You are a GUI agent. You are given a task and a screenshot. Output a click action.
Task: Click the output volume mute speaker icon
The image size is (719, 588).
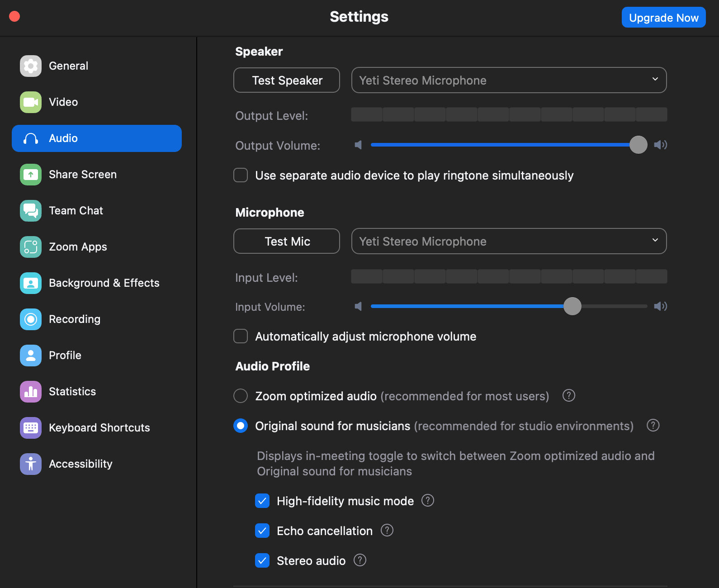click(358, 145)
